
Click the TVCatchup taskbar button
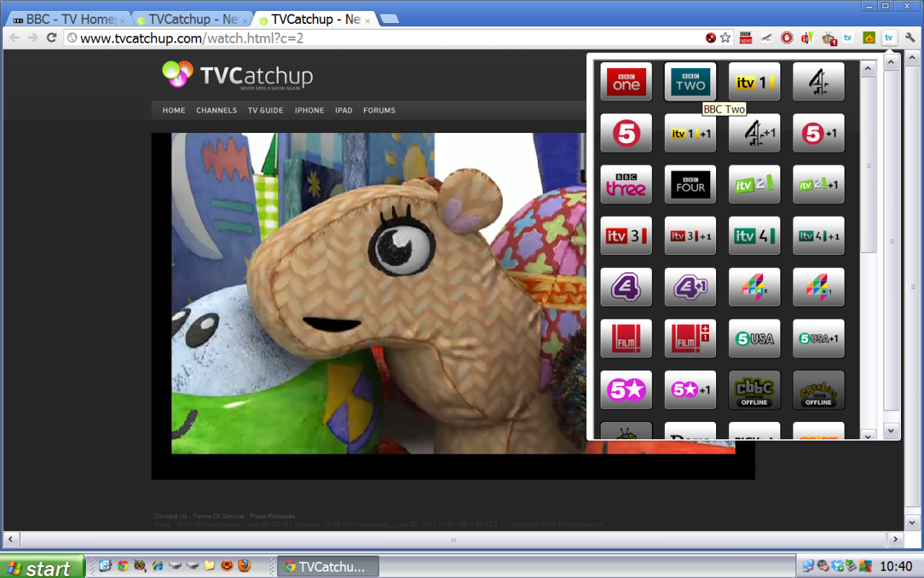[328, 567]
